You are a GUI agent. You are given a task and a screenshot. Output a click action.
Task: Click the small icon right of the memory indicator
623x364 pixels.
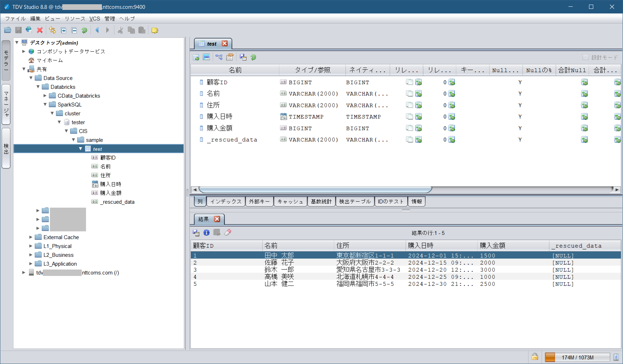click(616, 357)
